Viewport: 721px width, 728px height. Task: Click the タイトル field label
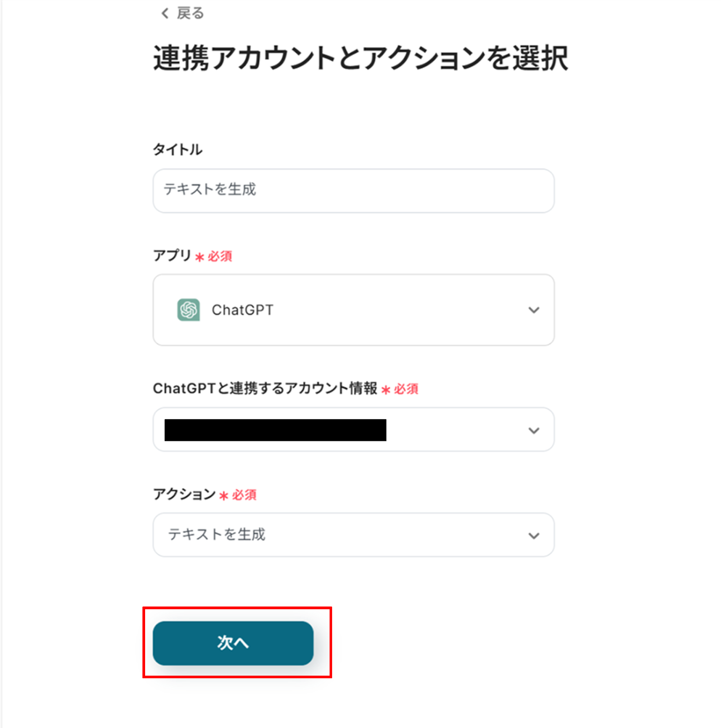pyautogui.click(x=177, y=149)
